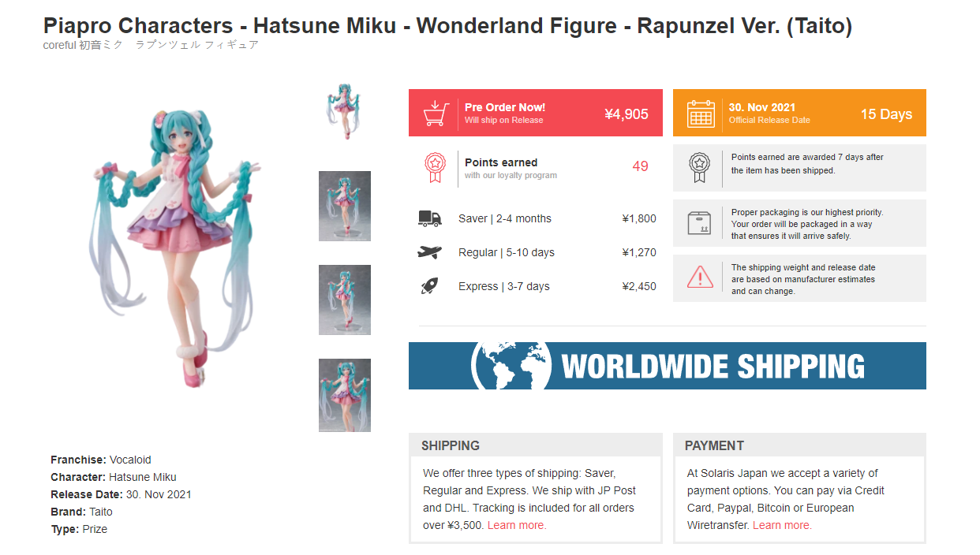The width and height of the screenshot is (980, 555).
Task: Open Learn more link under Shipping
Action: click(x=517, y=525)
